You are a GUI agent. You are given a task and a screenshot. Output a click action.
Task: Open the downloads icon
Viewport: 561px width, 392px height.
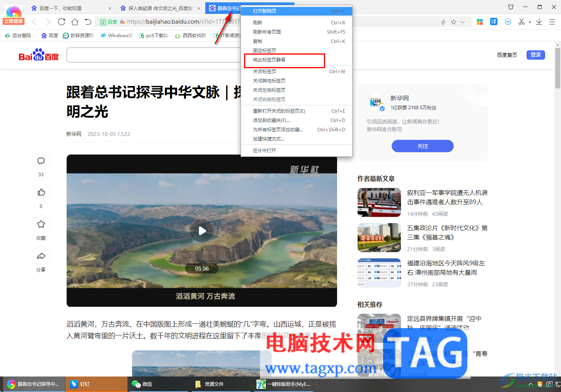[x=539, y=22]
